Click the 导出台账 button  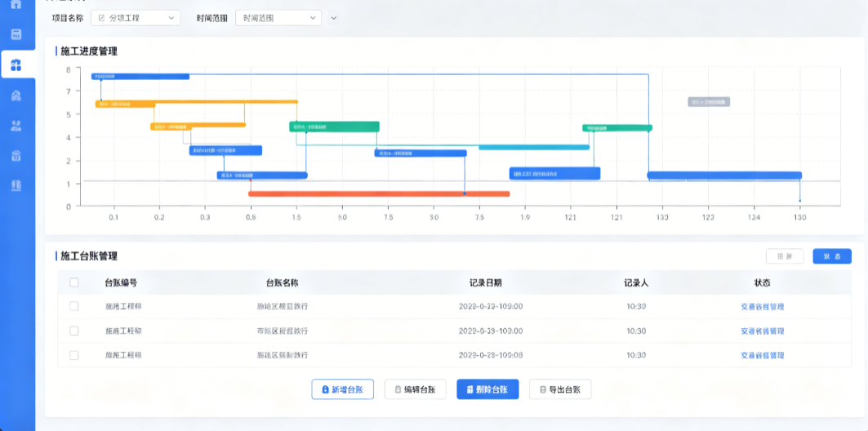coord(560,389)
